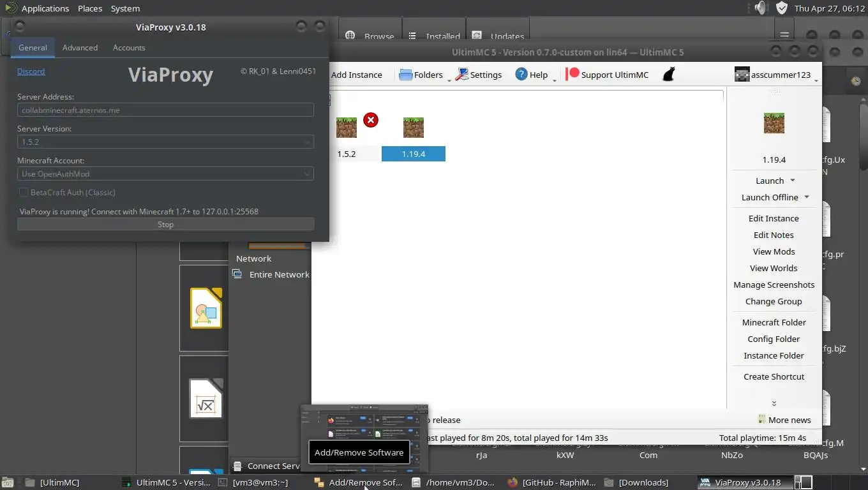Click the More news icon

click(x=762, y=420)
